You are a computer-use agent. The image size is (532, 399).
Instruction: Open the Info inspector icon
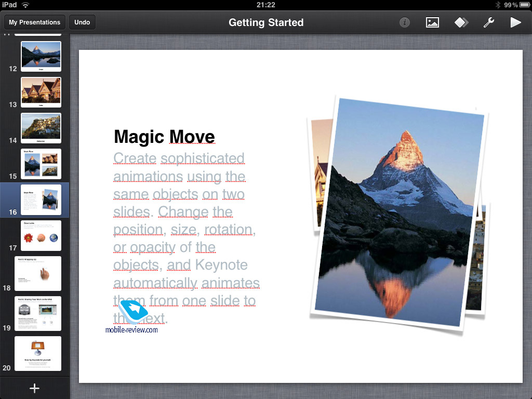tap(405, 22)
